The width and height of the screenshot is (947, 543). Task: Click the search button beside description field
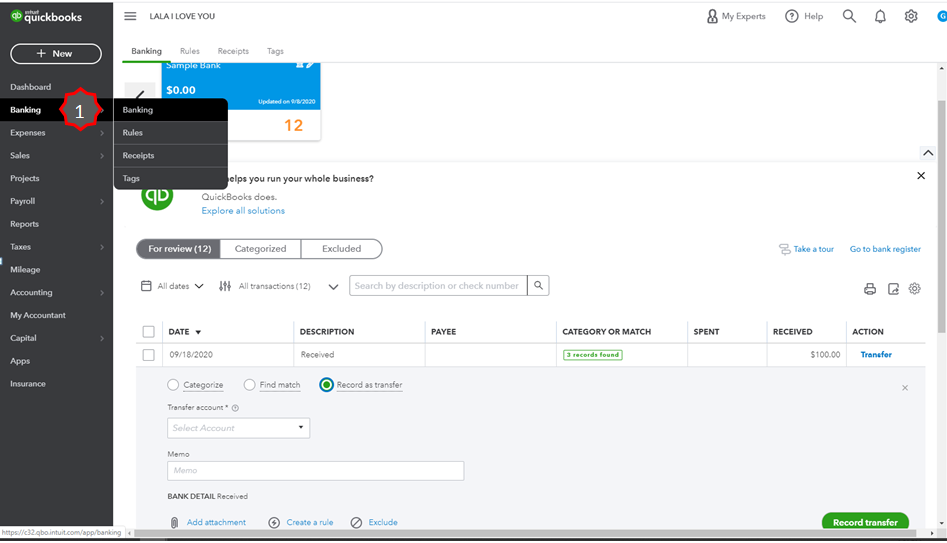(538, 286)
